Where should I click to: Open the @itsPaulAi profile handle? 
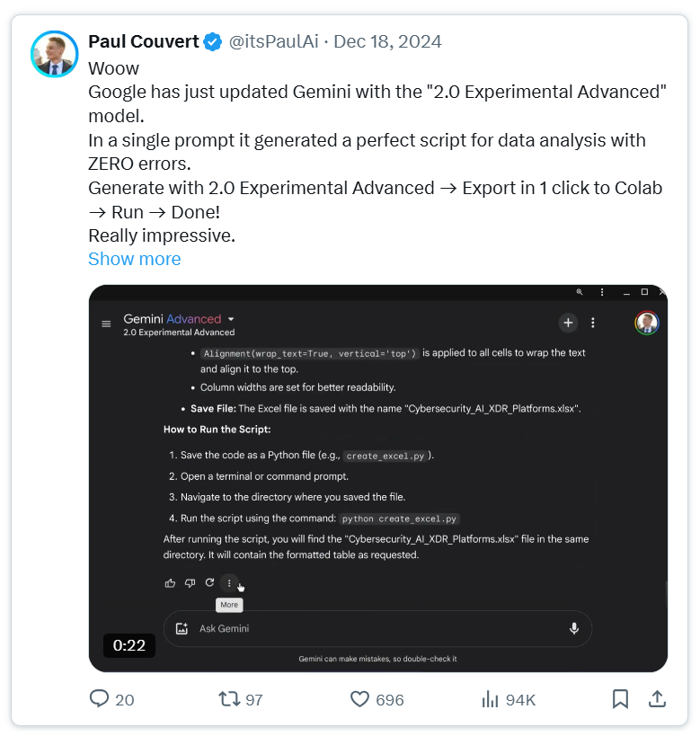[x=274, y=42]
